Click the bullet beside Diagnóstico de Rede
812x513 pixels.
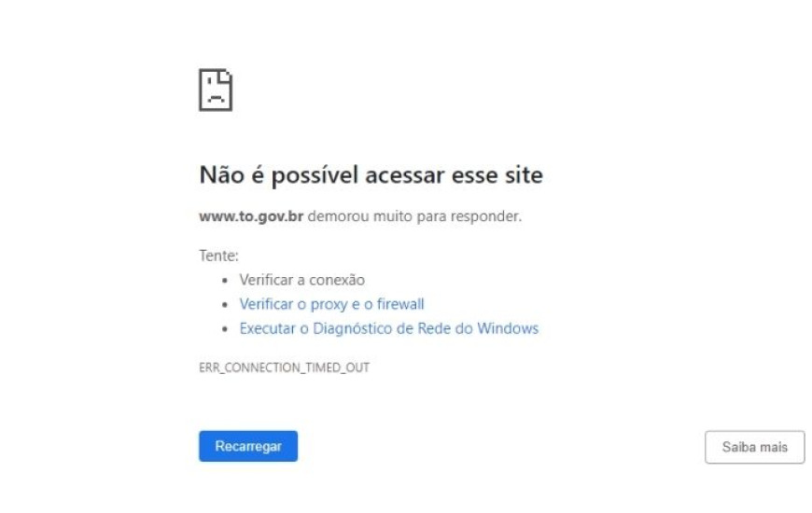[x=224, y=329]
